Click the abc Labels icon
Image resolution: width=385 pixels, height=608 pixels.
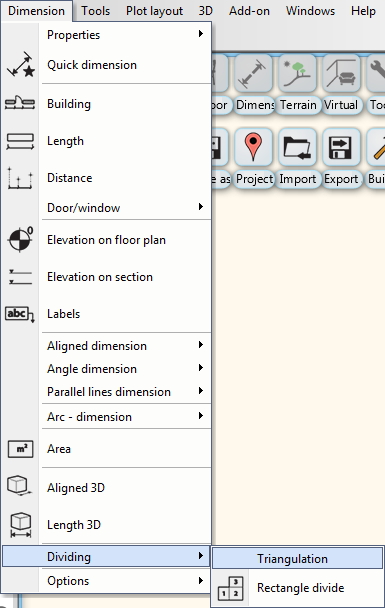point(20,314)
